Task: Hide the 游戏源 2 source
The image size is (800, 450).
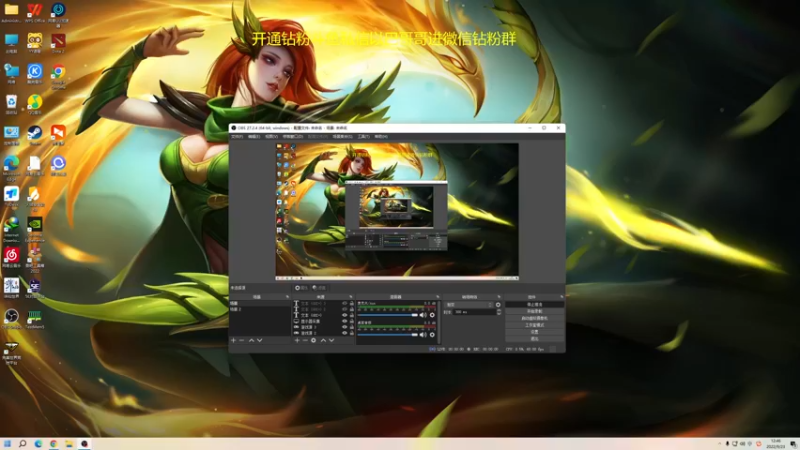Action: click(x=344, y=333)
